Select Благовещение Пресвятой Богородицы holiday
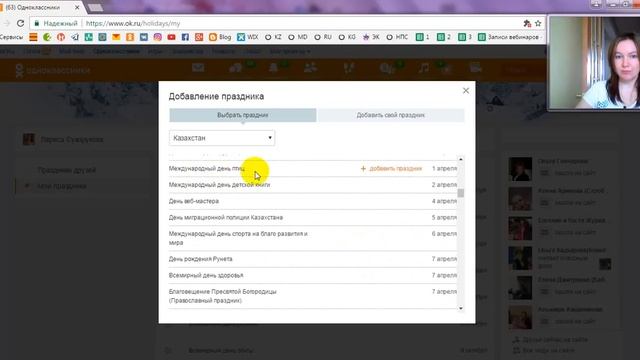 click(313, 296)
